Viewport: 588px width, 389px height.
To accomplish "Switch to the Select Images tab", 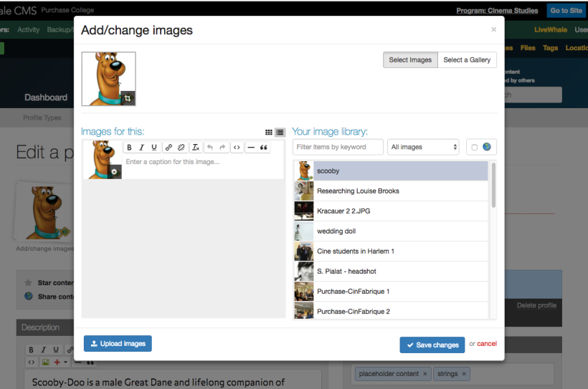I will (x=410, y=60).
